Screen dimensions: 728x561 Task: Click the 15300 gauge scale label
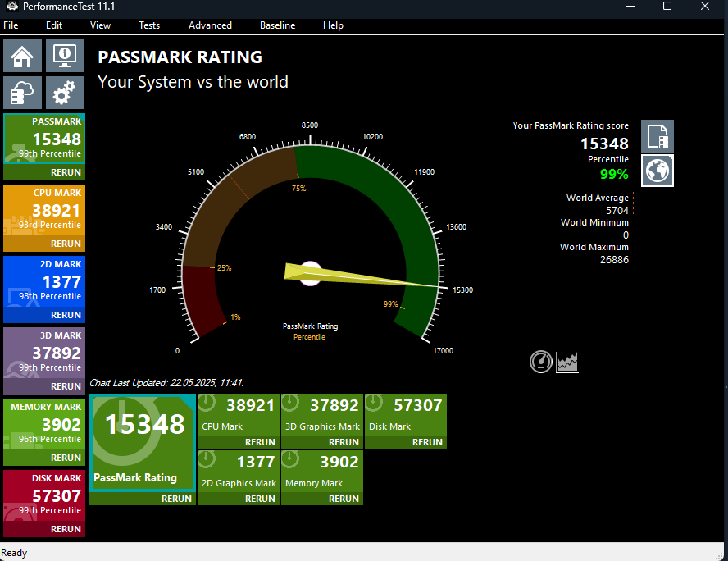[462, 290]
